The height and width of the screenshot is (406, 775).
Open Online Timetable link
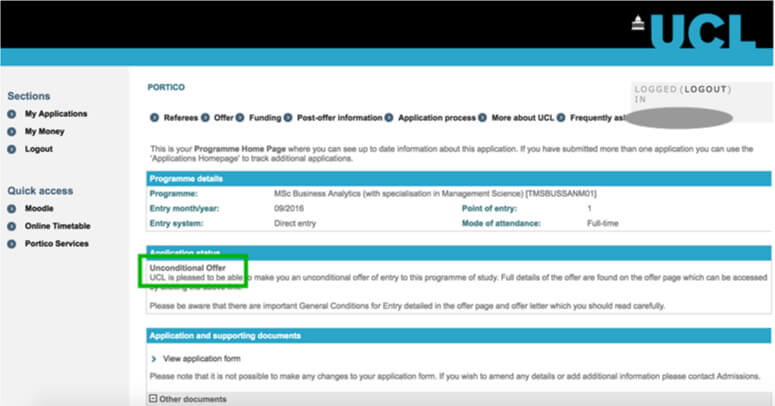click(x=57, y=226)
